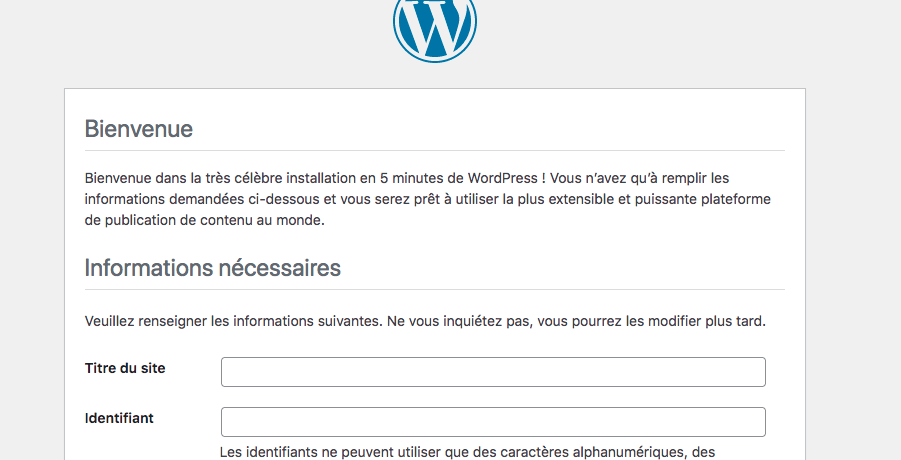
Task: Select the 'Titre du site' label
Action: click(x=125, y=368)
